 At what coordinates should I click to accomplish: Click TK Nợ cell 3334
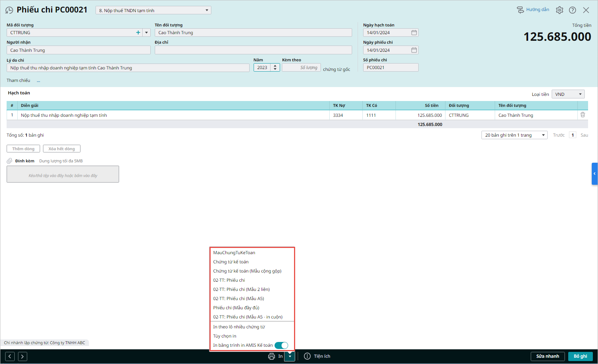click(x=346, y=115)
